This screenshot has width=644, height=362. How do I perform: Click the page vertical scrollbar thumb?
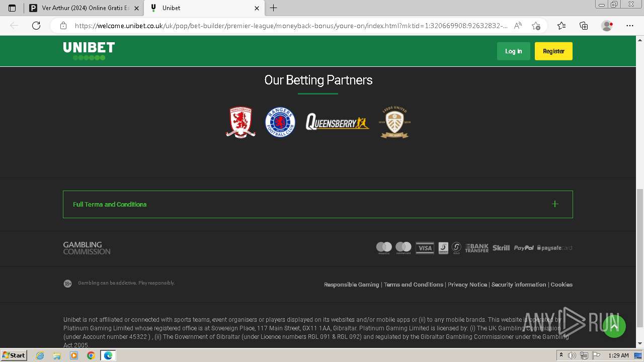pos(640,258)
